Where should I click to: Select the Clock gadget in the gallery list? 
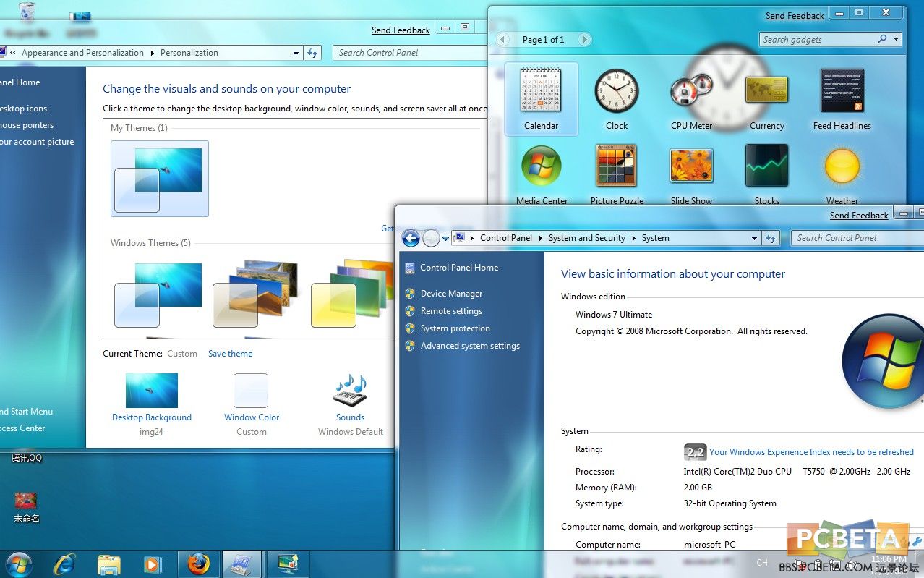tap(617, 99)
